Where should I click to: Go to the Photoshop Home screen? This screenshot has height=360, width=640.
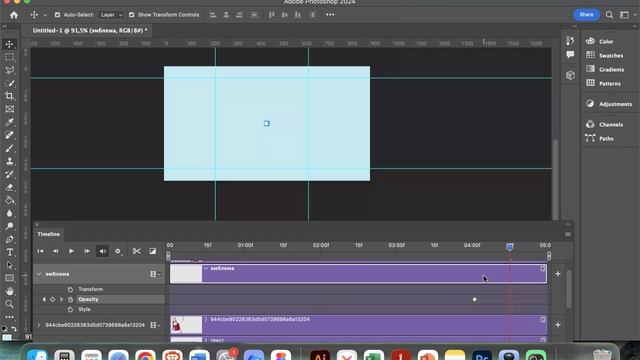[14, 15]
